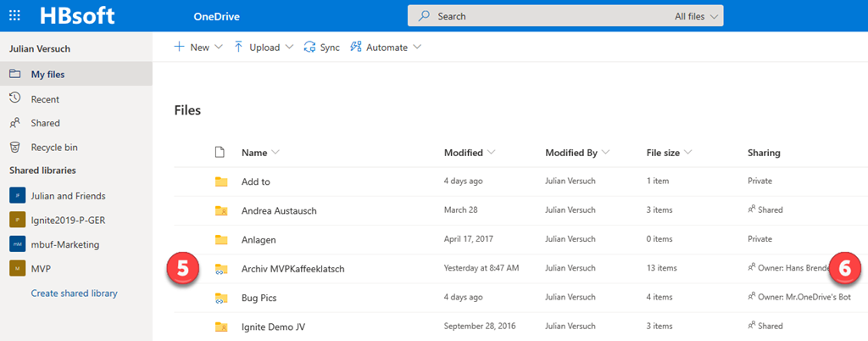
Task: Click the Automate flow icon
Action: [356, 48]
